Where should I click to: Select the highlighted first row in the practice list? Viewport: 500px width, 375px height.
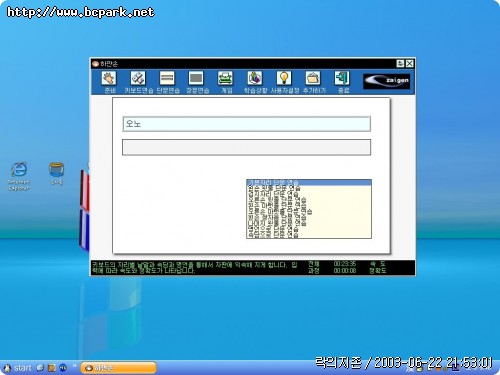click(x=309, y=182)
